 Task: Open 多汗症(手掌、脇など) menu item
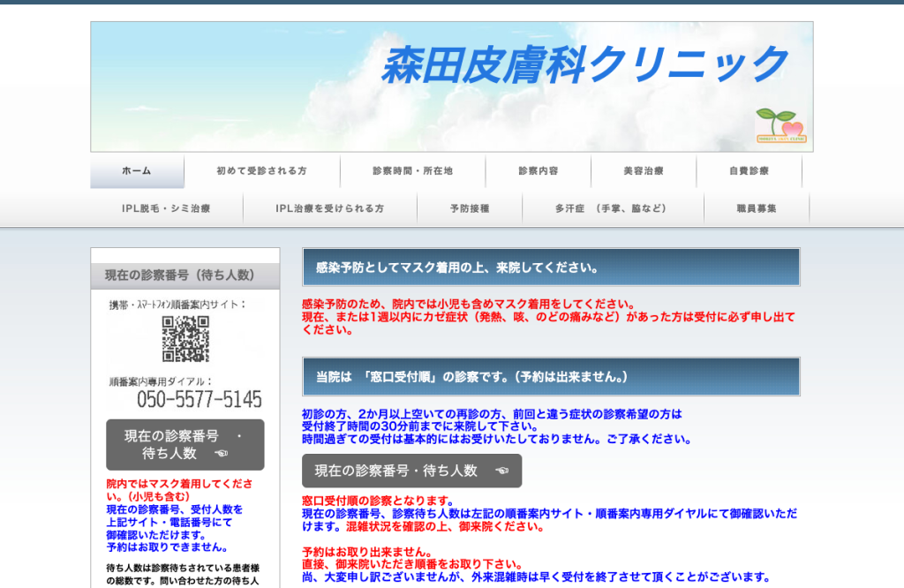(x=613, y=208)
